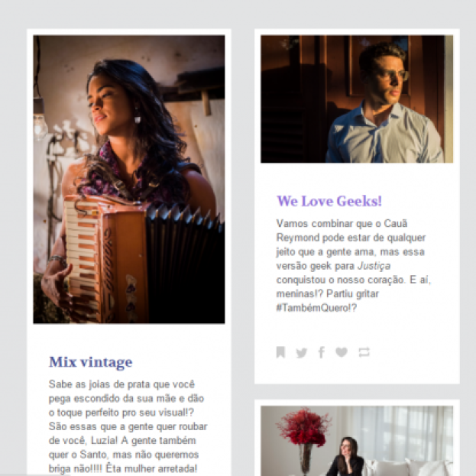Viewport: 476px width, 476px height.
Task: Open the photo with red flower arrangement
Action: 357,441
